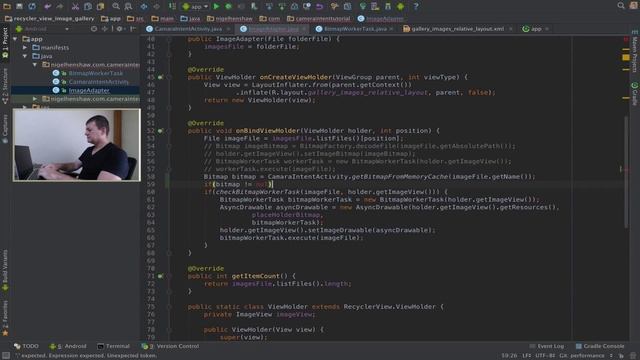Click fold marker at line 45 onCreateViewHolder

point(169,77)
